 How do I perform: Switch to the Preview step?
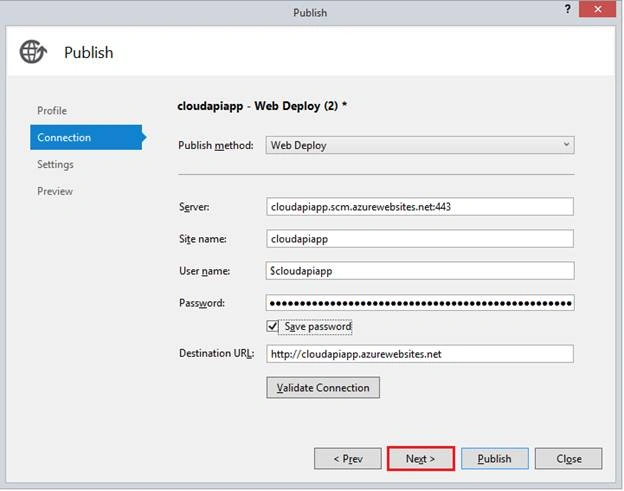pos(55,191)
